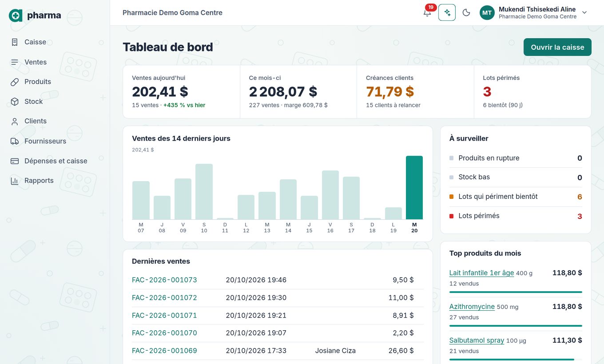Click the Produits en rupture row

pyautogui.click(x=516, y=158)
